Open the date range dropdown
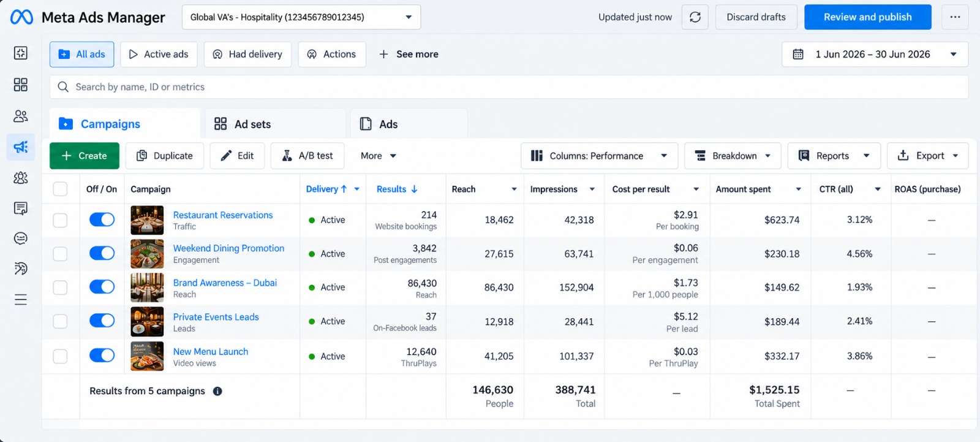980x442 pixels. 875,55
